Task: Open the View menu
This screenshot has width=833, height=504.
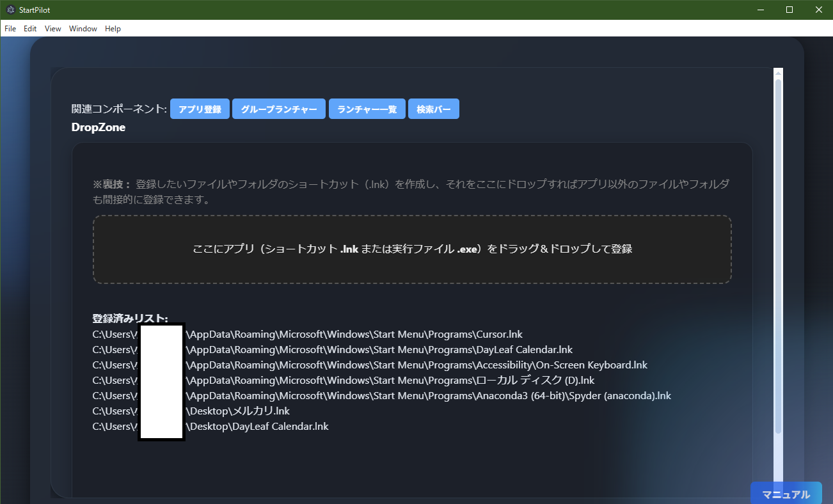Action: pyautogui.click(x=52, y=28)
